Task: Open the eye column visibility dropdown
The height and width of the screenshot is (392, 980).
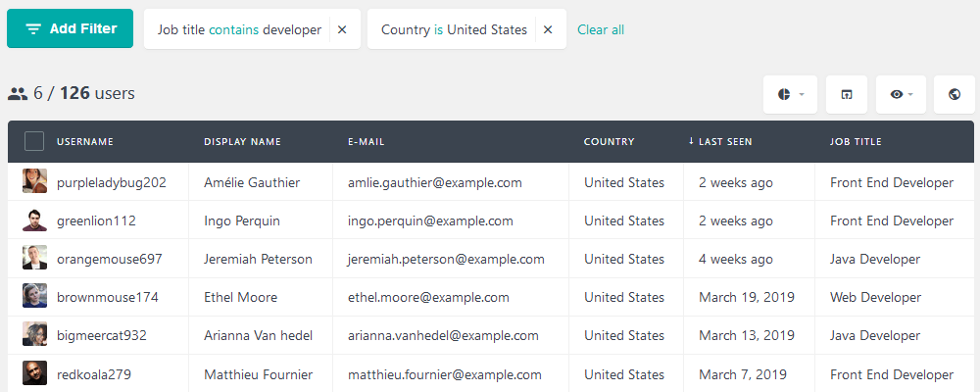Action: pyautogui.click(x=901, y=94)
